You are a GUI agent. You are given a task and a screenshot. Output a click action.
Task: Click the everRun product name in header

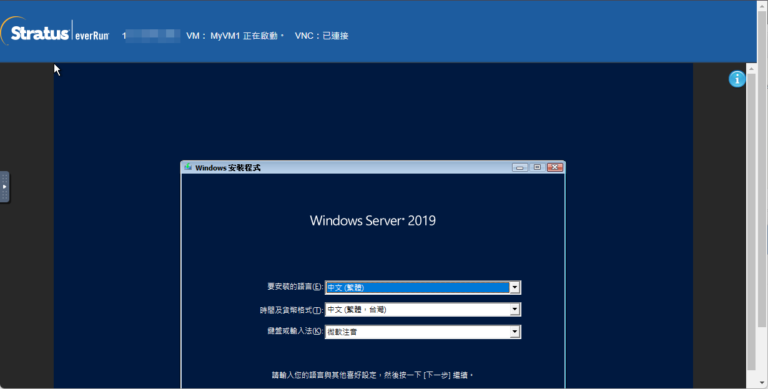(92, 36)
